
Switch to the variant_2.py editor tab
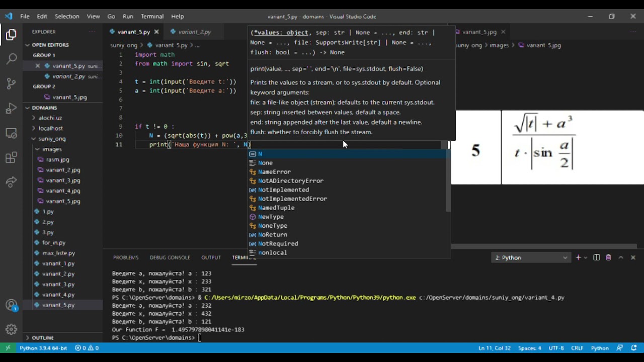click(x=194, y=32)
